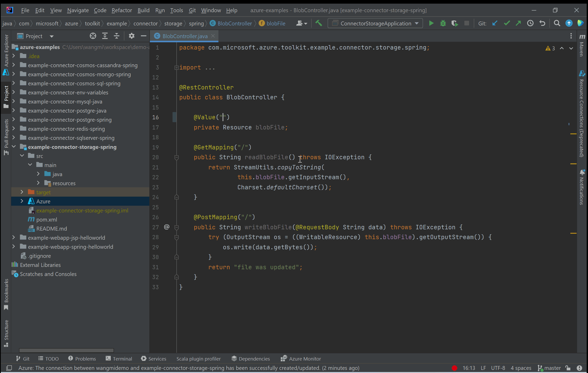Open the Services tool window
Screen dimensions: 588x373
[153, 359]
